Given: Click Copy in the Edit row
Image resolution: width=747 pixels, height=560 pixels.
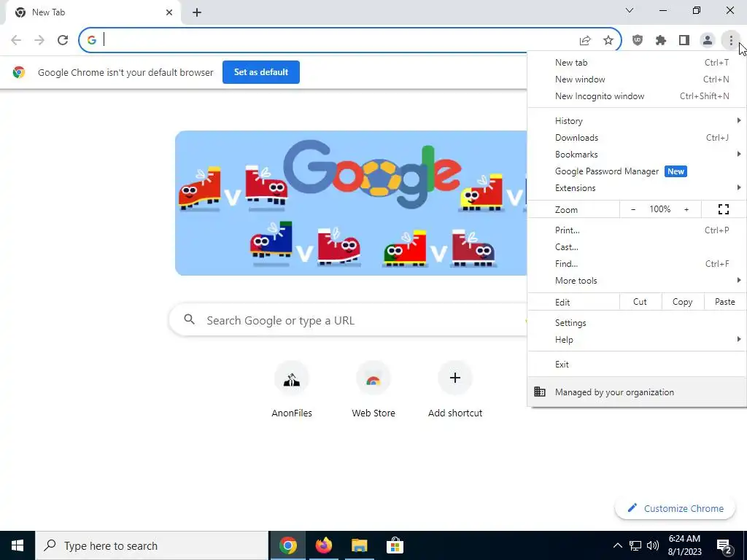Looking at the screenshot, I should pos(683,302).
